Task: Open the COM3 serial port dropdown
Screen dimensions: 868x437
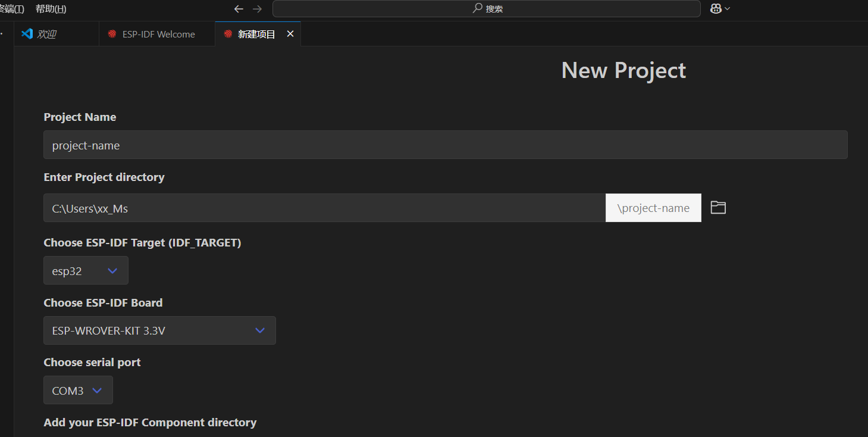Action: coord(77,390)
